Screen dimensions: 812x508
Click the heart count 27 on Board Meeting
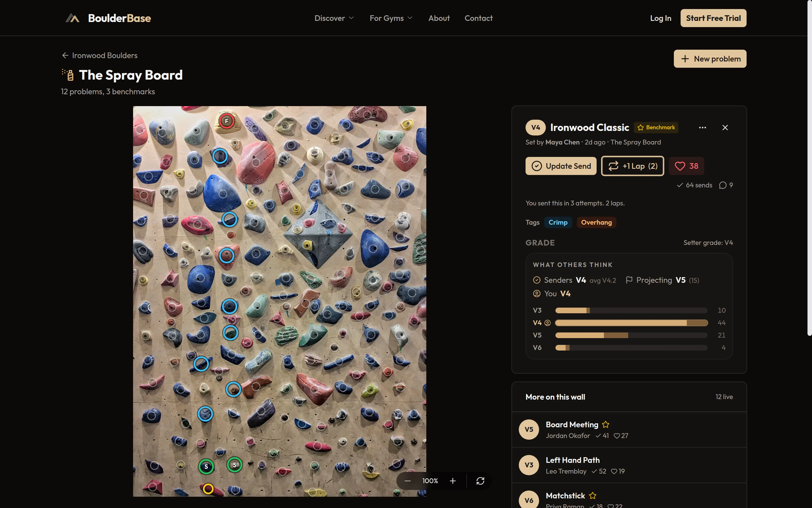pyautogui.click(x=621, y=436)
